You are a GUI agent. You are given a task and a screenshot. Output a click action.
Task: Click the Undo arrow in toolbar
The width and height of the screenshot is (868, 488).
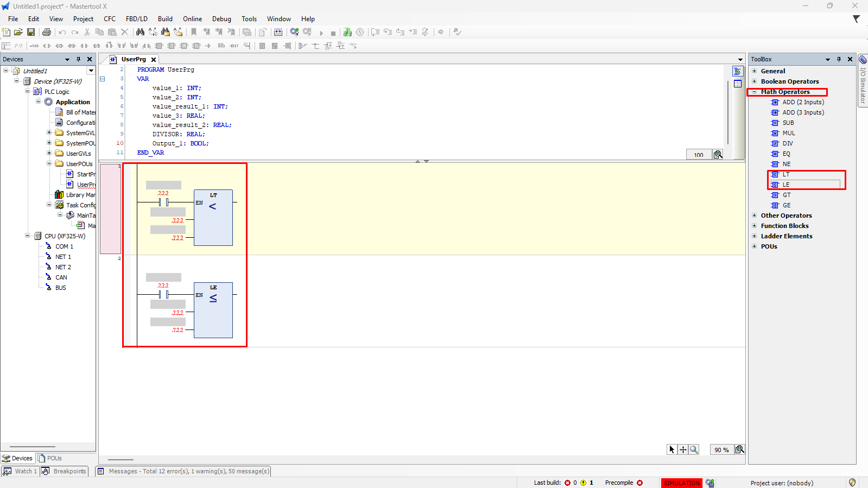pos(62,32)
